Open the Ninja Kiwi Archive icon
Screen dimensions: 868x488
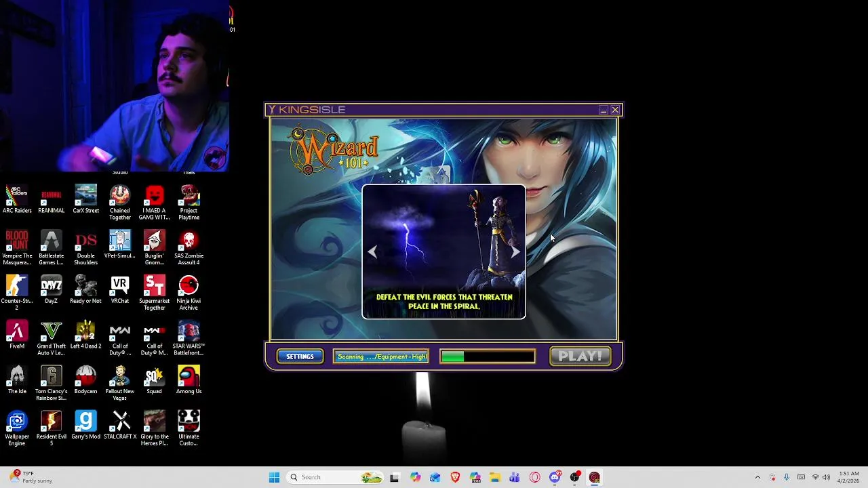tap(189, 293)
